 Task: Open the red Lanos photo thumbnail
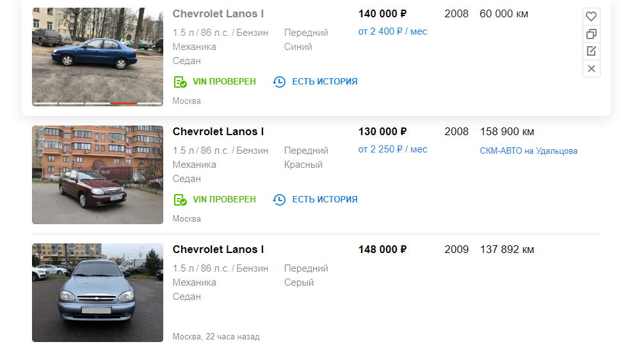pos(98,175)
